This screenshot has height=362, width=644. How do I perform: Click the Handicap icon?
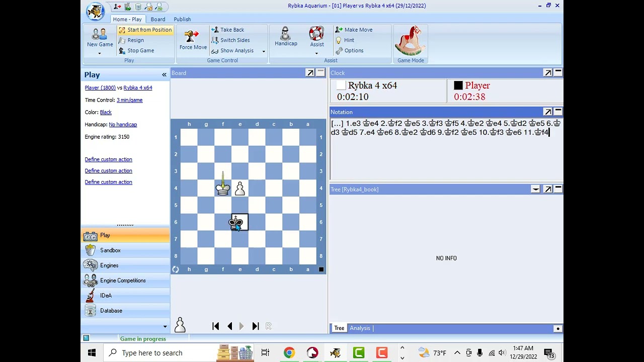286,34
